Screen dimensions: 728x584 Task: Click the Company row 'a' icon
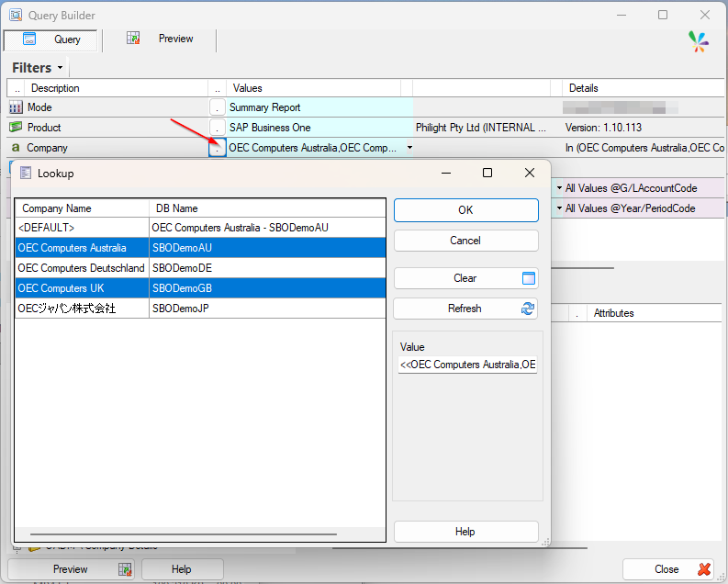click(16, 147)
